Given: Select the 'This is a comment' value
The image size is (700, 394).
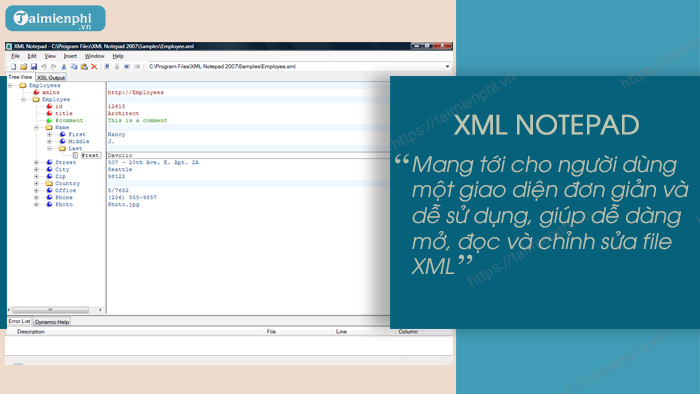Looking at the screenshot, I should tap(138, 120).
